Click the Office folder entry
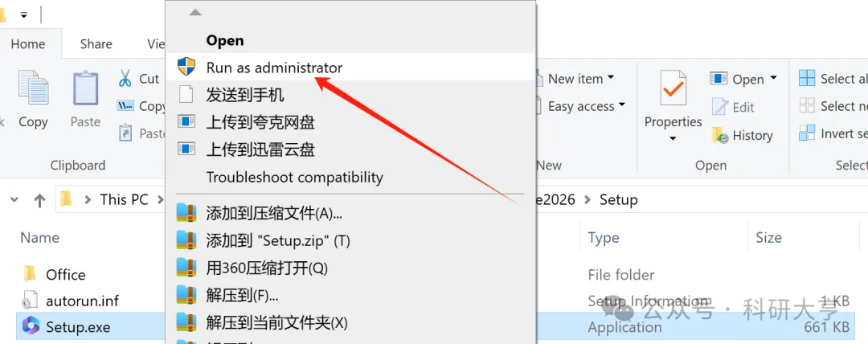868x344 pixels. coord(65,275)
